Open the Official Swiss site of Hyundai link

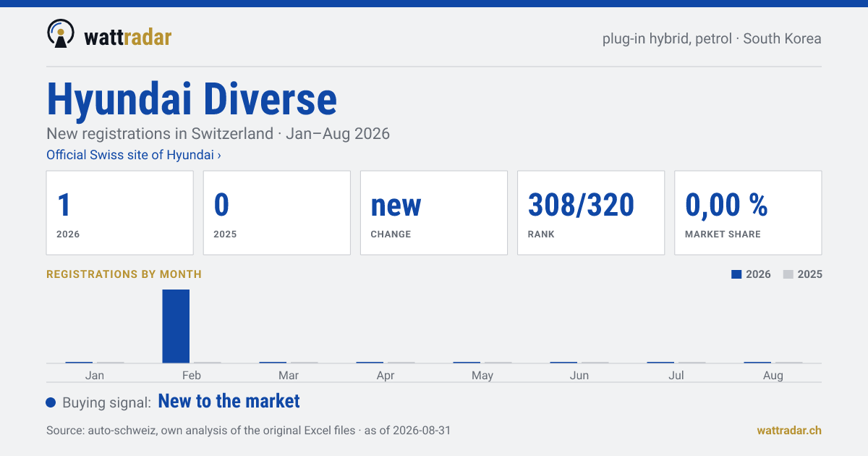pos(134,155)
